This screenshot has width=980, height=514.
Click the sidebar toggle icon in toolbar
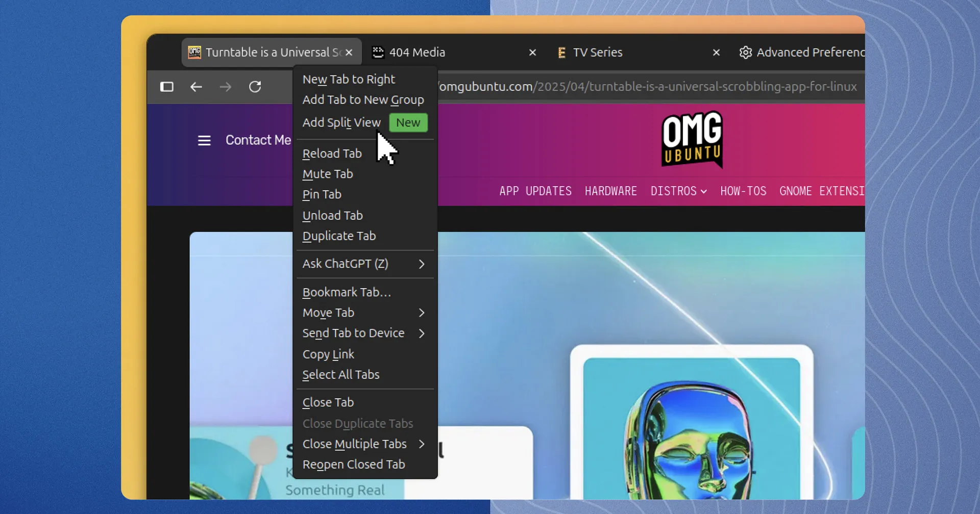coord(166,87)
